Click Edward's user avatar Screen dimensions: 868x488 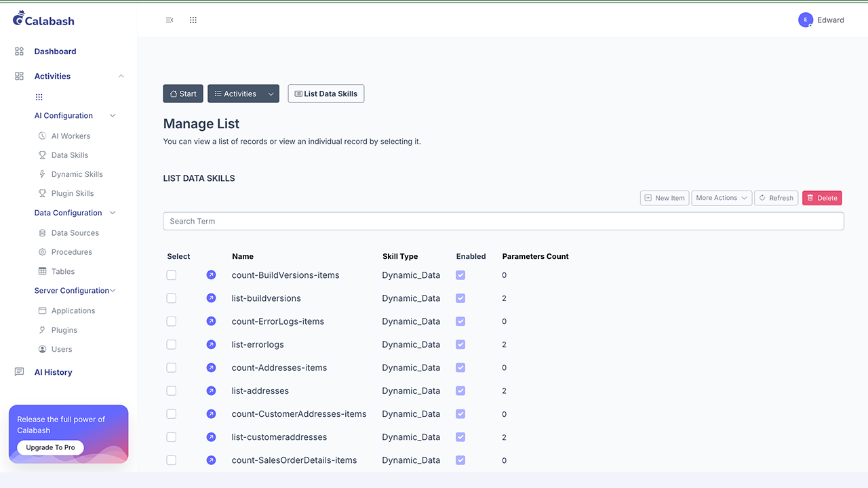806,20
